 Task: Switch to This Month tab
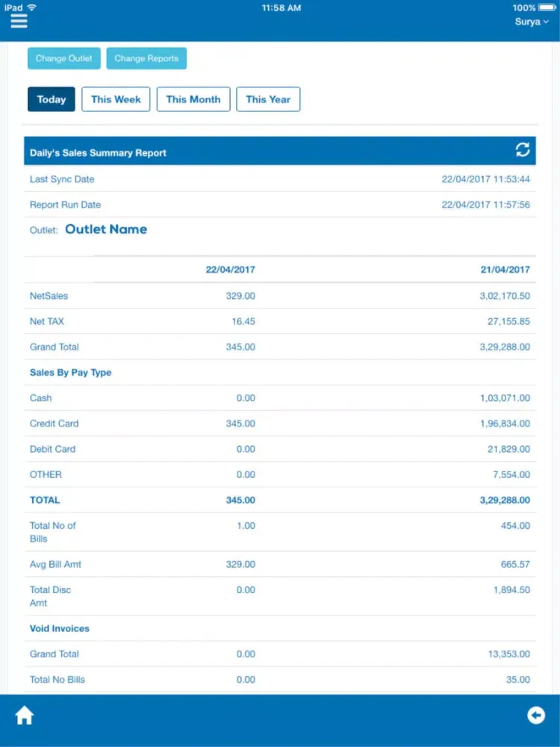(x=193, y=99)
